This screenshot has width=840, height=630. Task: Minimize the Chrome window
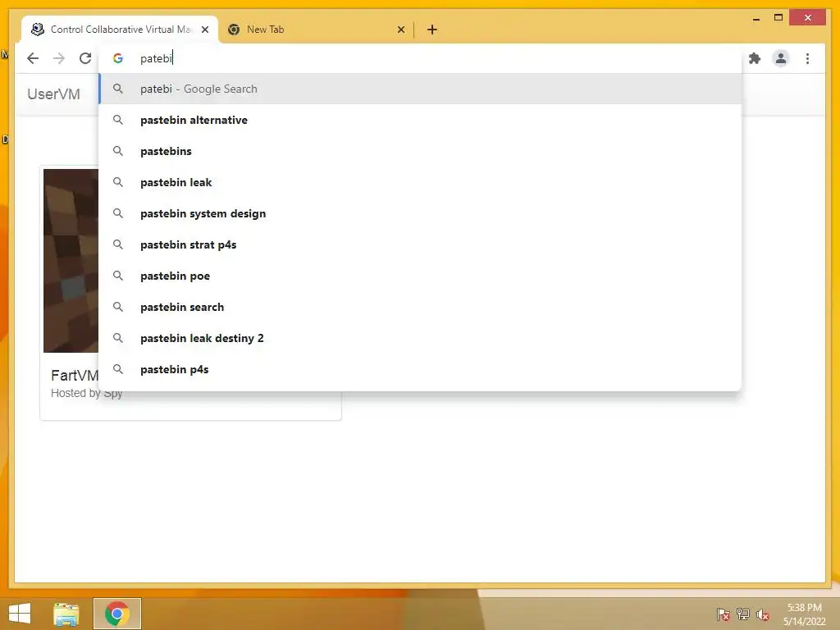(x=756, y=18)
